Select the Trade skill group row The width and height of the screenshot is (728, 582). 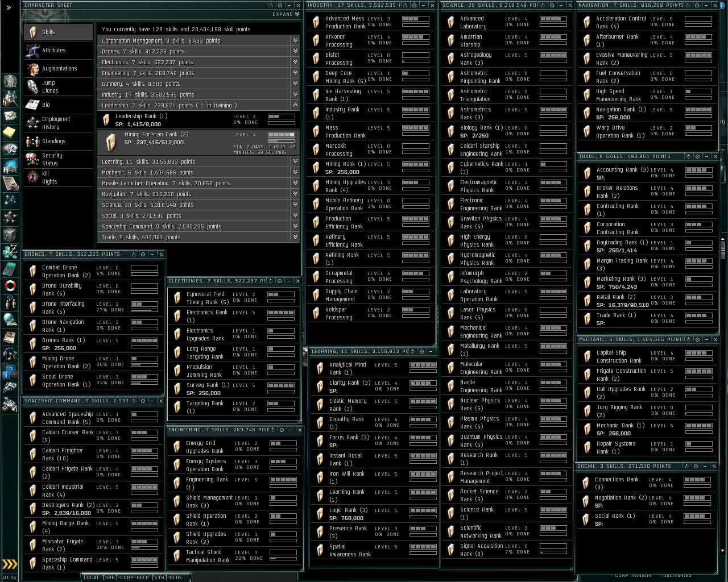(x=198, y=237)
